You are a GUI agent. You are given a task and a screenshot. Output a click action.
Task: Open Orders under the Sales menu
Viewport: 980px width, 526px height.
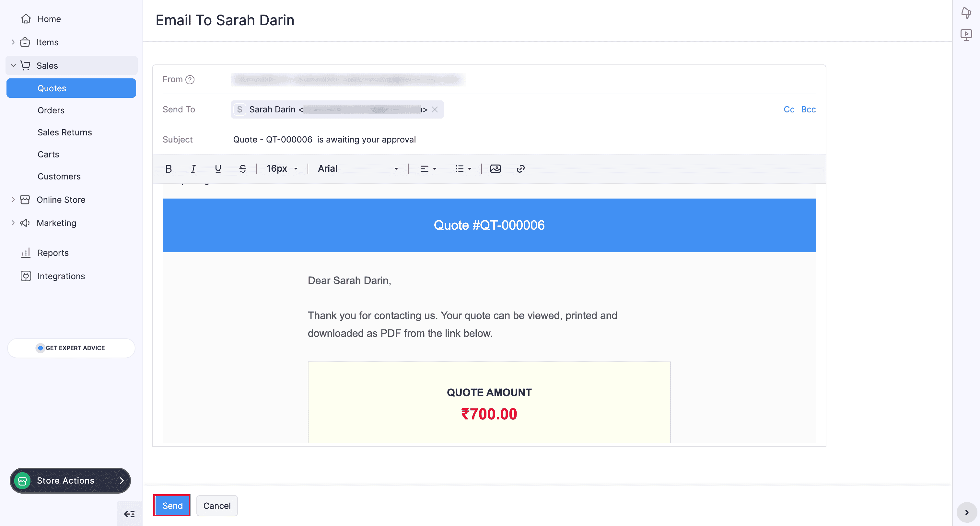pyautogui.click(x=51, y=110)
